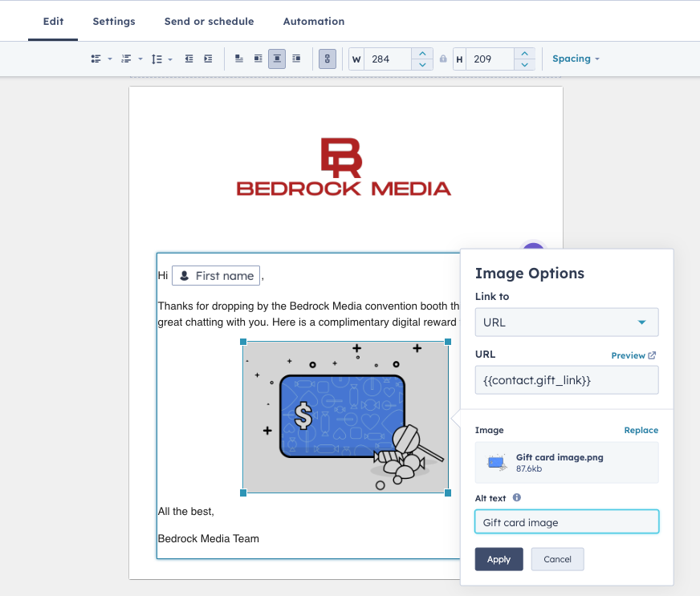Click the line spacing icon
Viewport: 700px width, 596px height.
tap(157, 59)
